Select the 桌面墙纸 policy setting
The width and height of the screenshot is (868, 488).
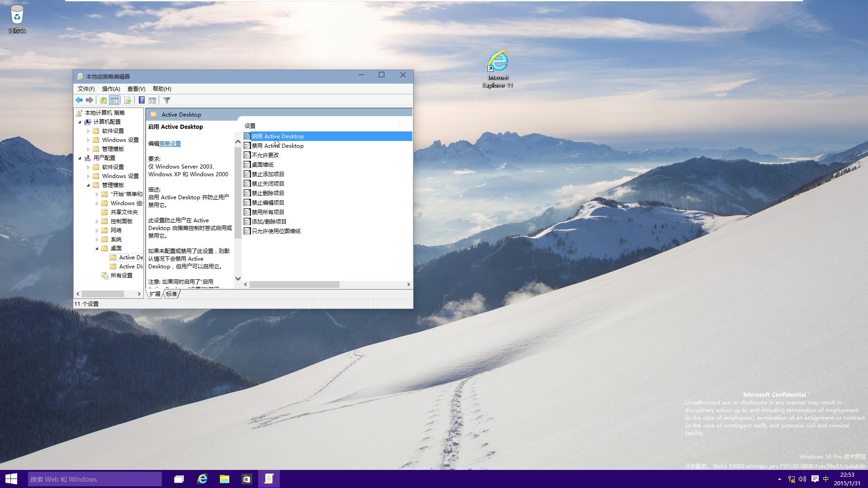tap(263, 164)
